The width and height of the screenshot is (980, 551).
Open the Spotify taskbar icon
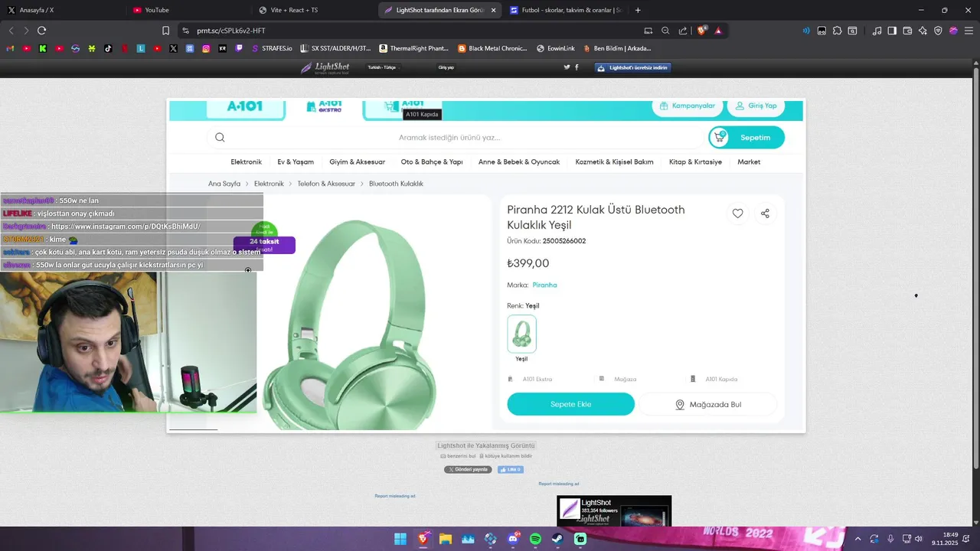click(535, 539)
